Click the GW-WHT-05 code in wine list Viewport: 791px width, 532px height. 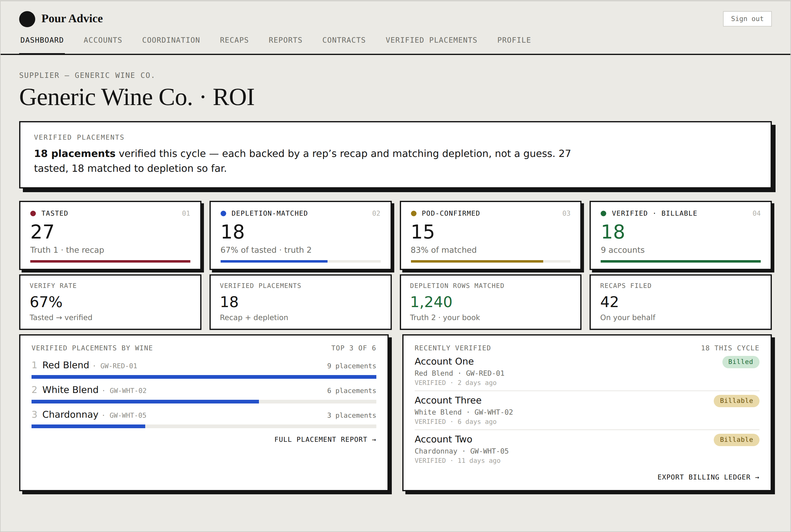coord(128,416)
